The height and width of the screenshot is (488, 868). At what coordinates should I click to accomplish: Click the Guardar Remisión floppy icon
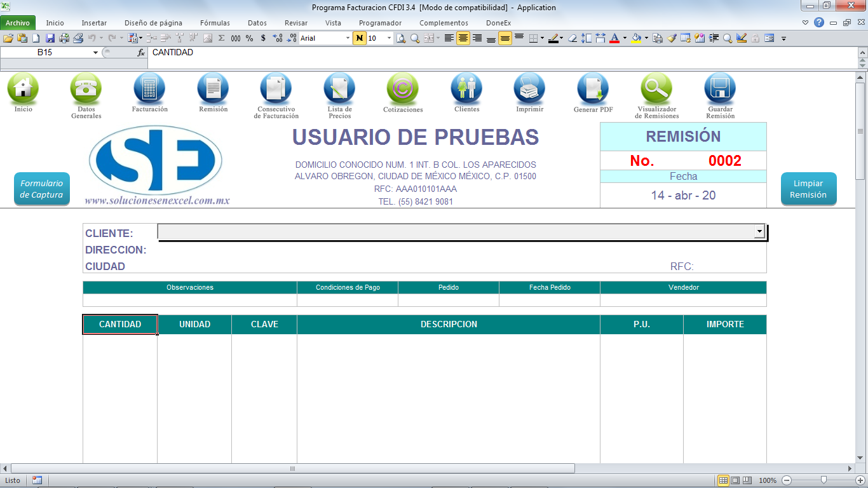pyautogui.click(x=720, y=88)
